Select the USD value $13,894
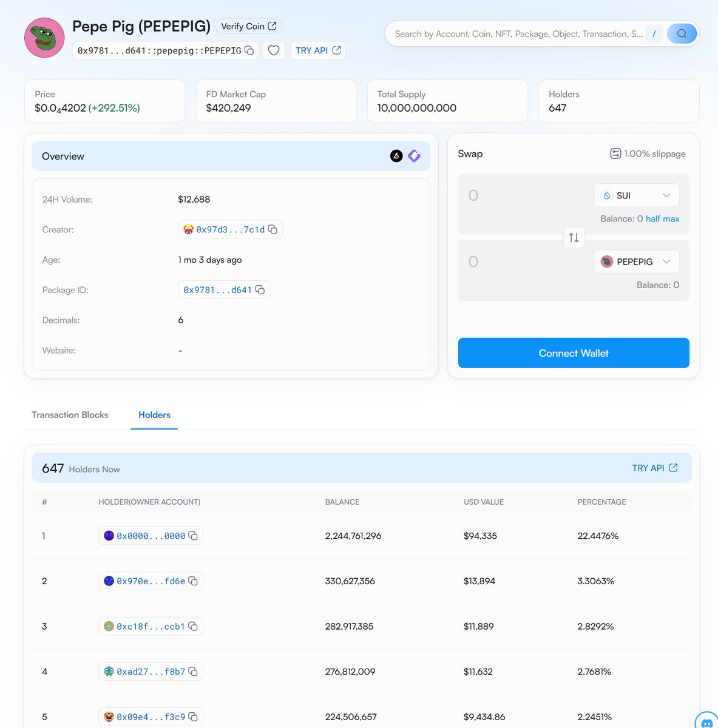The width and height of the screenshot is (718, 728). point(479,581)
